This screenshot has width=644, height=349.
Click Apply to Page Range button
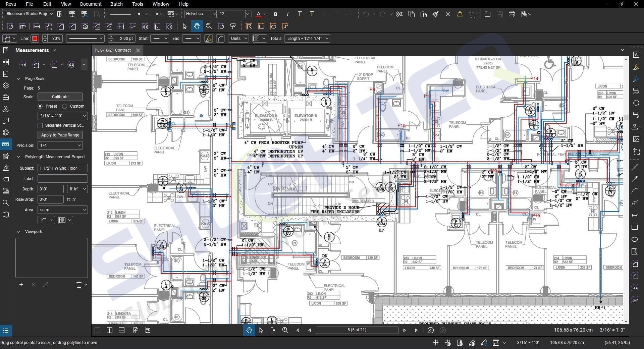pyautogui.click(x=60, y=135)
